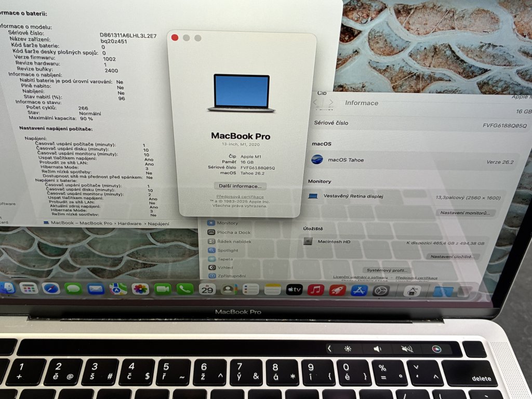Click the 13,3palcový (2560 × 1600) text

click(x=468, y=197)
